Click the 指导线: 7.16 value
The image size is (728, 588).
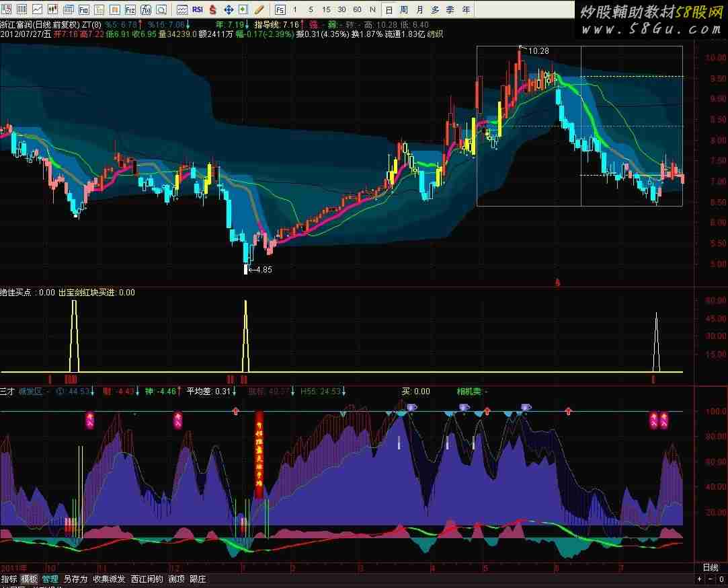click(277, 24)
